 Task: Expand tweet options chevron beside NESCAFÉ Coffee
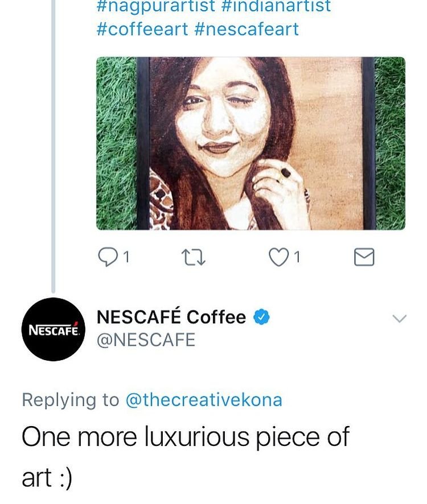point(400,319)
